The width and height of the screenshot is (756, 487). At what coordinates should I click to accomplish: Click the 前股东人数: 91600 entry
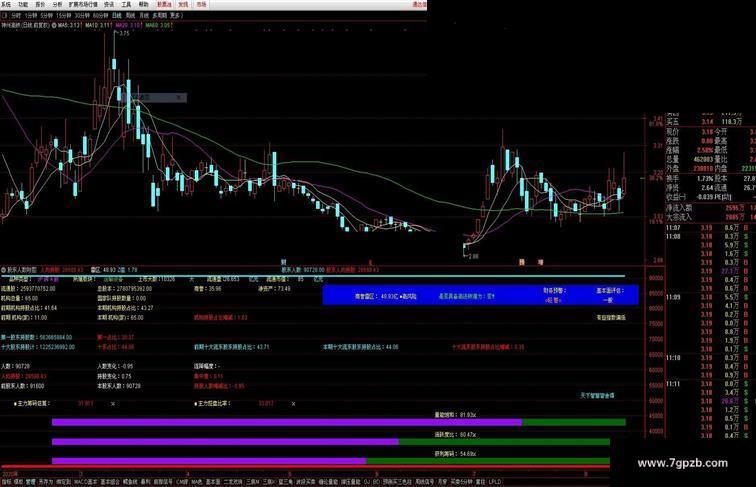pyautogui.click(x=23, y=386)
